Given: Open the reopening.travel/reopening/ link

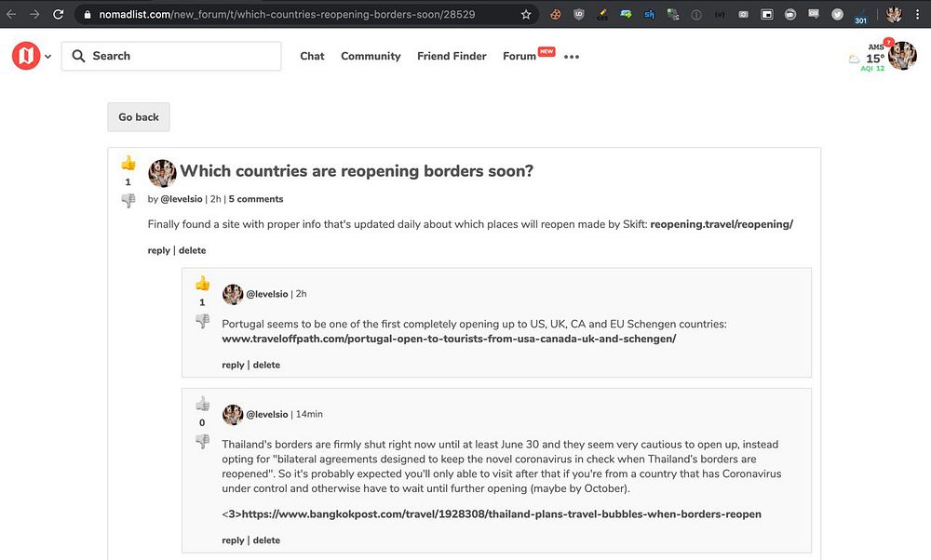Looking at the screenshot, I should click(x=722, y=224).
